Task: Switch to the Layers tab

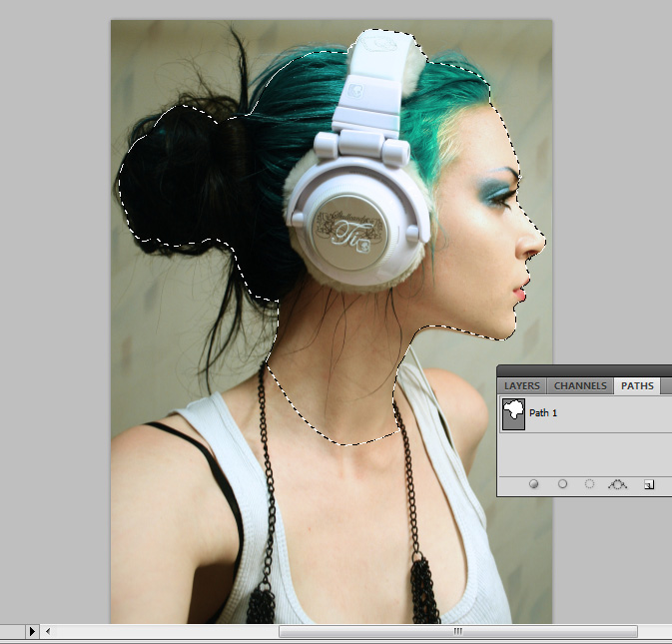Action: tap(522, 385)
